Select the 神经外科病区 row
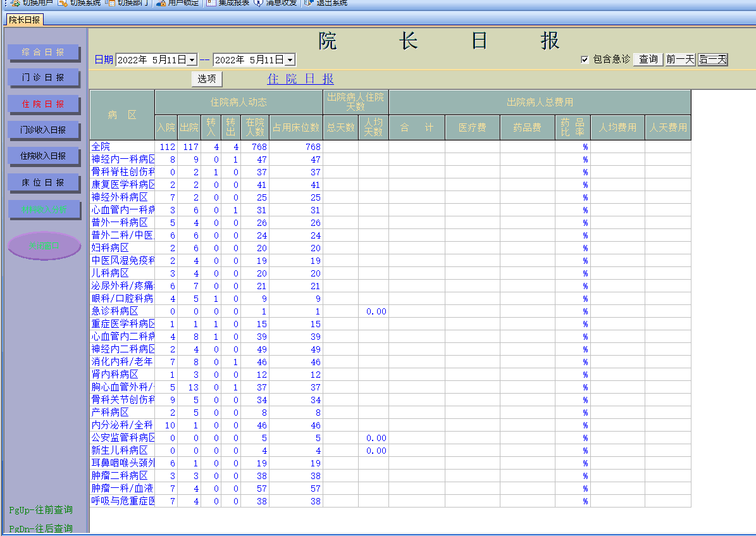The image size is (756, 536). [390, 197]
